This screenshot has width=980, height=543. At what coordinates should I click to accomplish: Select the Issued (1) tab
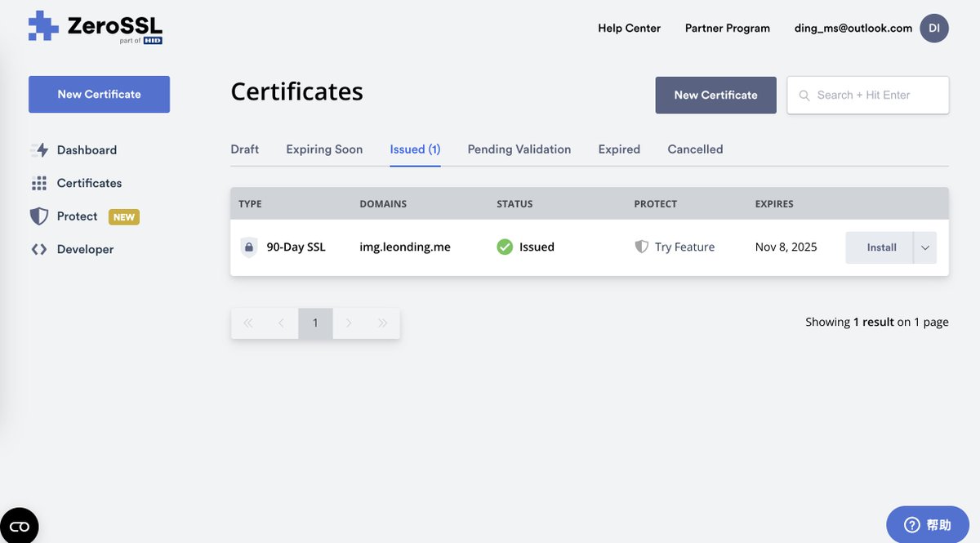tap(415, 149)
